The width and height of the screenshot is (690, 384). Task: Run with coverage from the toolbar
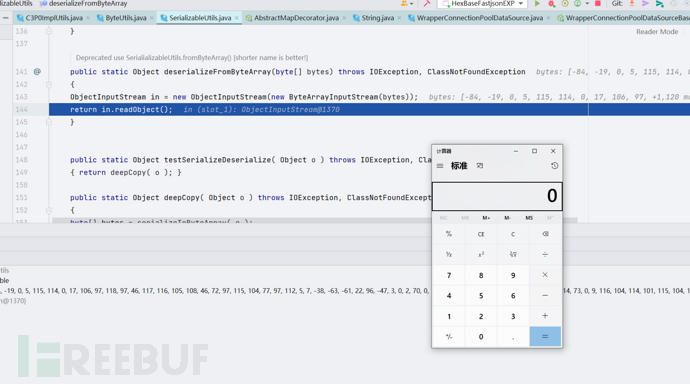[565, 4]
